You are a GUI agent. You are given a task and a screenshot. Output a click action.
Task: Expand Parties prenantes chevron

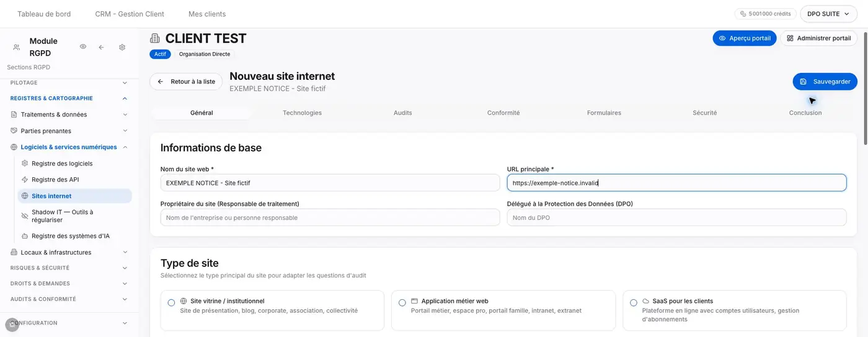coord(125,131)
